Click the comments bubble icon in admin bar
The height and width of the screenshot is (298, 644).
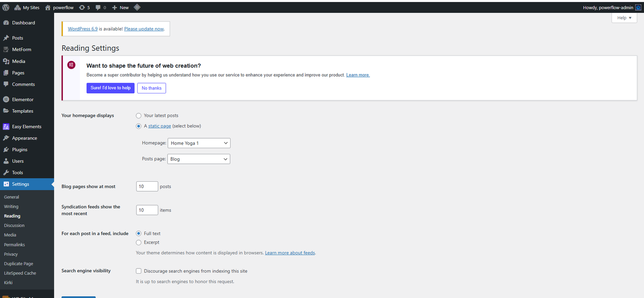[98, 7]
